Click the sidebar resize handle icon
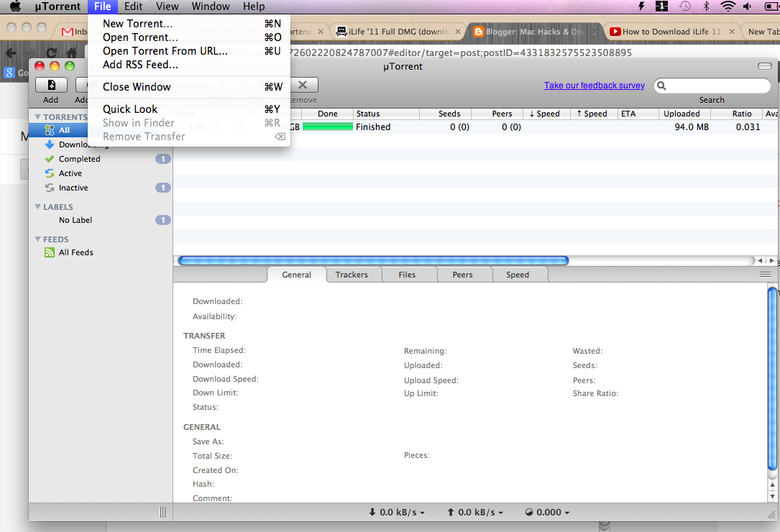Viewport: 780px width, 532px height. pyautogui.click(x=162, y=512)
